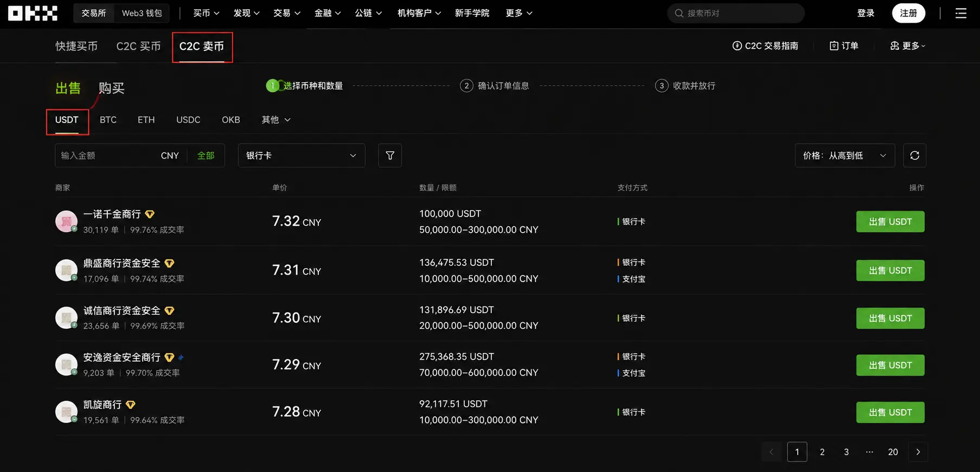Screen dimensions: 980x472
Task: Click 出售 USDT for 安逸资金安全商行
Action: (x=890, y=365)
